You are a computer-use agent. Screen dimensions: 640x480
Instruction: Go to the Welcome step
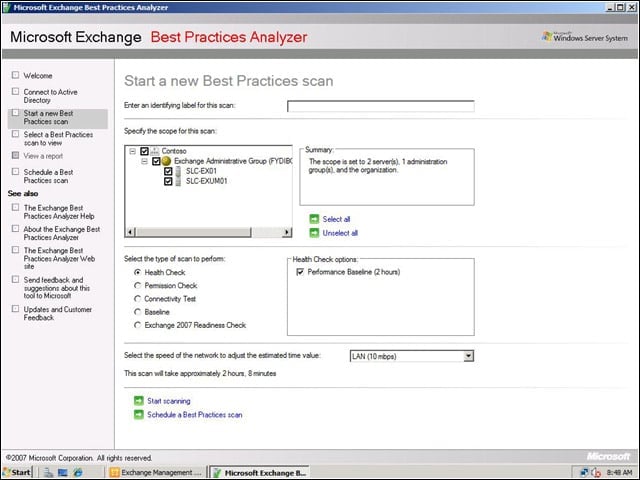click(x=38, y=76)
